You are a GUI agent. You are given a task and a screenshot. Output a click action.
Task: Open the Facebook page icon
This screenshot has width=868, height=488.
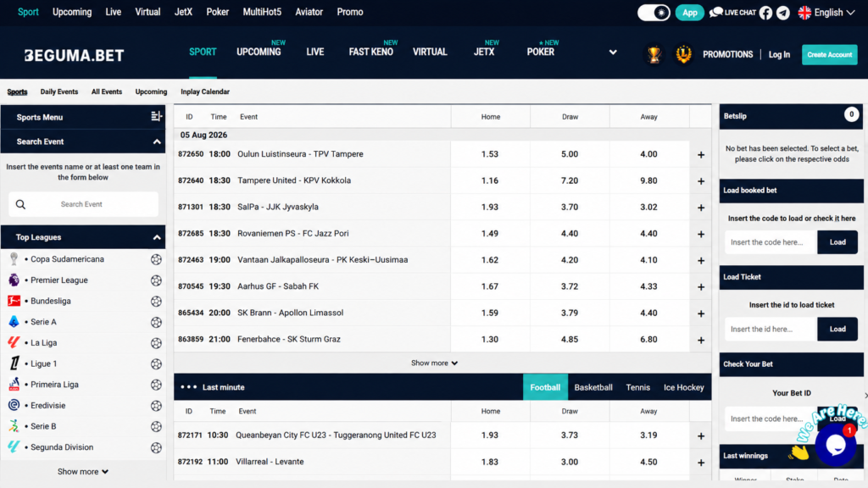click(765, 13)
